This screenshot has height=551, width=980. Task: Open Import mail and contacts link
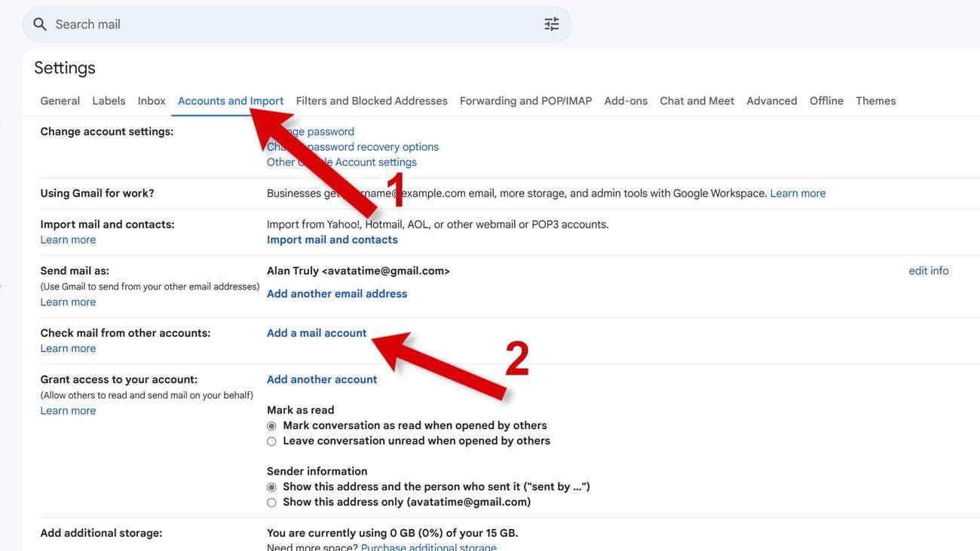[x=332, y=240]
